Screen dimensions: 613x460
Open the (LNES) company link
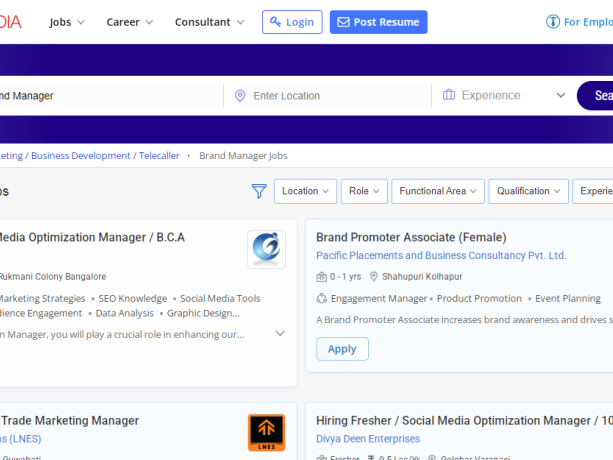20,439
